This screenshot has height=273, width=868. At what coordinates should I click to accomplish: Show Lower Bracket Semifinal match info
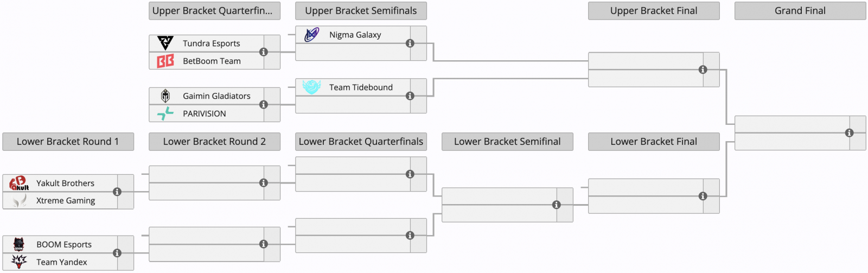click(557, 205)
